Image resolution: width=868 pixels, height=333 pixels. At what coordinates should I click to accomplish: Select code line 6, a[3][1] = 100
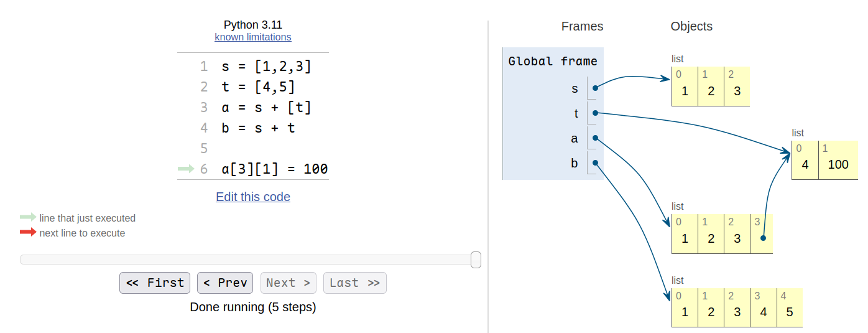pos(274,169)
